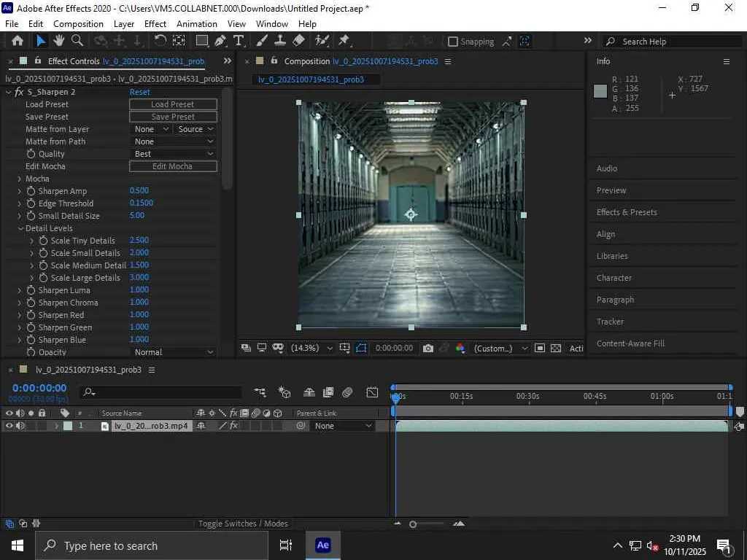Select the Type tool
This screenshot has height=560, width=747.
(x=238, y=41)
